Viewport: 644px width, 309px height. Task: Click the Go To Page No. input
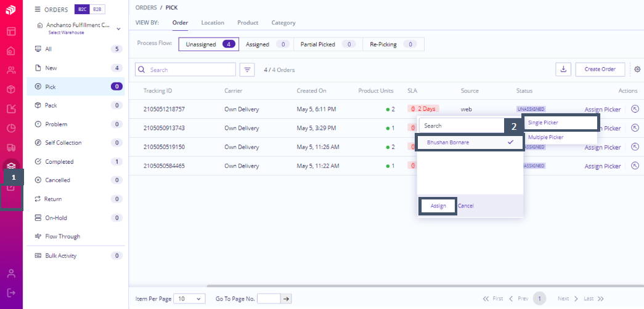tap(269, 299)
